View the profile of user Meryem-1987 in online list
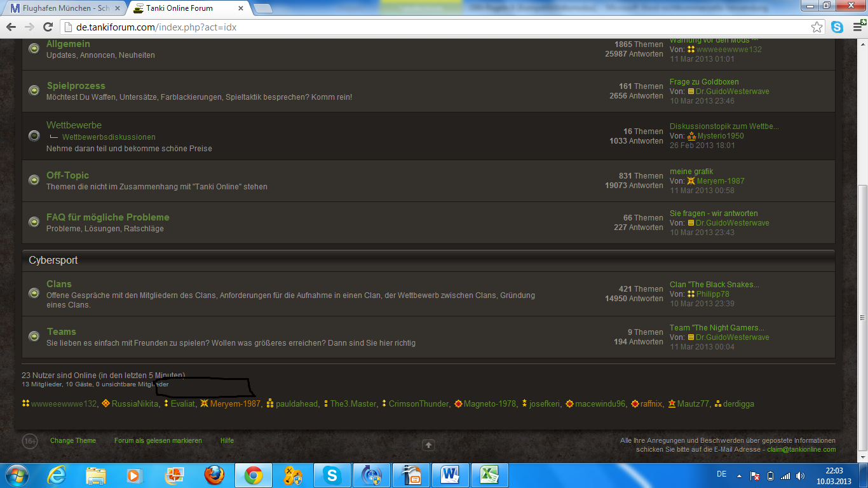868x488 pixels. pyautogui.click(x=235, y=403)
